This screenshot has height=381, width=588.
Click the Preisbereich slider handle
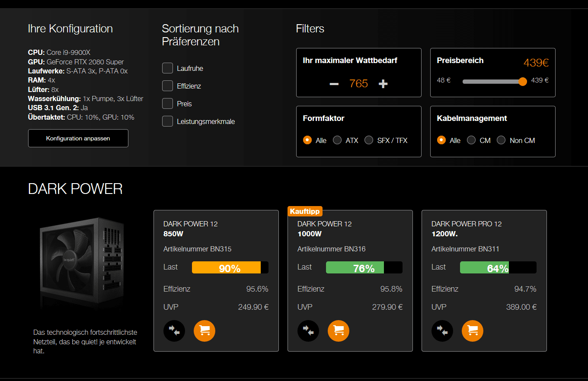pyautogui.click(x=523, y=81)
